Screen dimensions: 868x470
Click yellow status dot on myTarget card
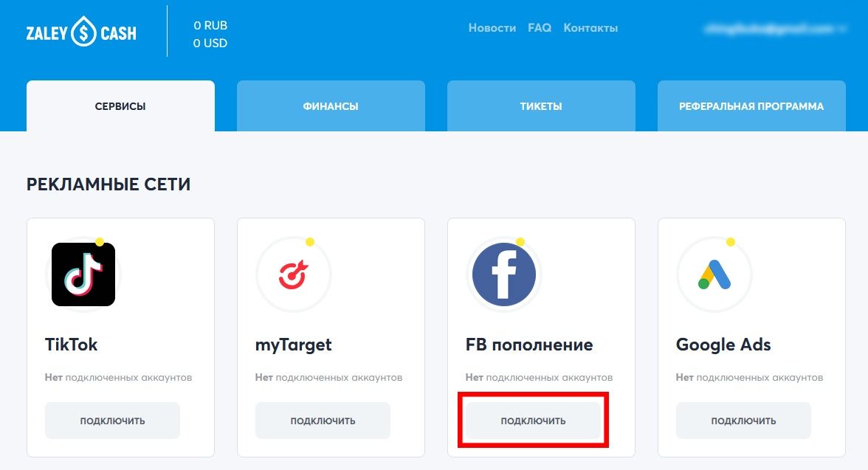point(310,242)
